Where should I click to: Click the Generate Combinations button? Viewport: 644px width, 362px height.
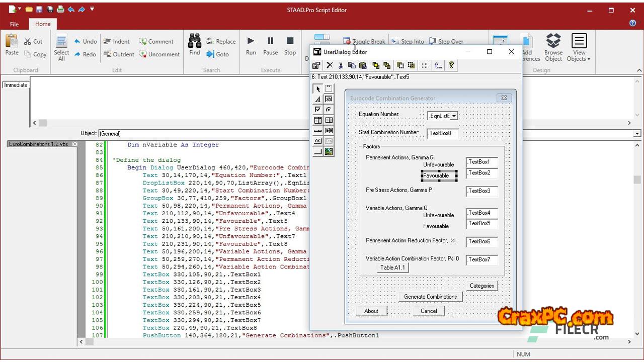430,297
